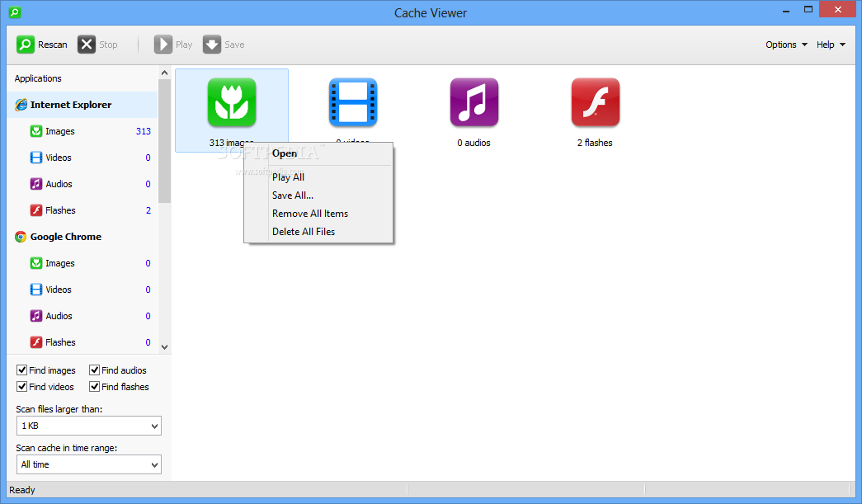Open Videos under Internet Explorer

[x=82, y=158]
